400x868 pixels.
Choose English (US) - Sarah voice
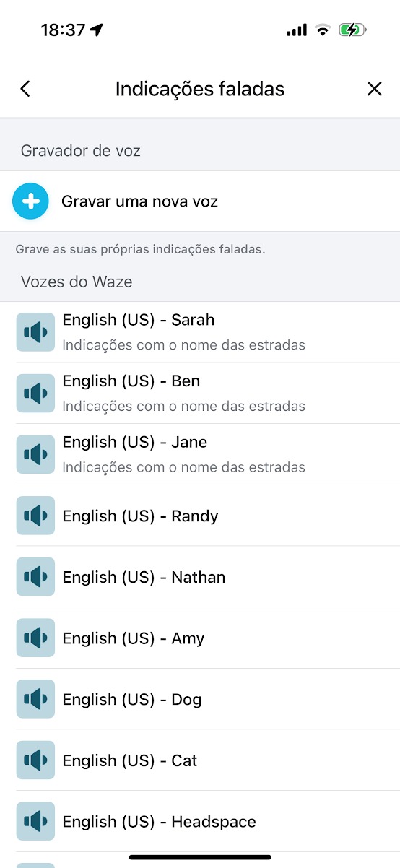200,332
